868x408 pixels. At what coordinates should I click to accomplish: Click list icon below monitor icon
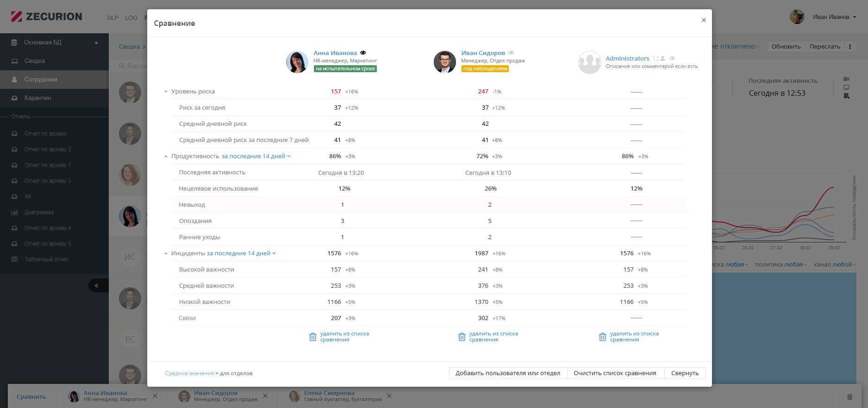(x=846, y=96)
